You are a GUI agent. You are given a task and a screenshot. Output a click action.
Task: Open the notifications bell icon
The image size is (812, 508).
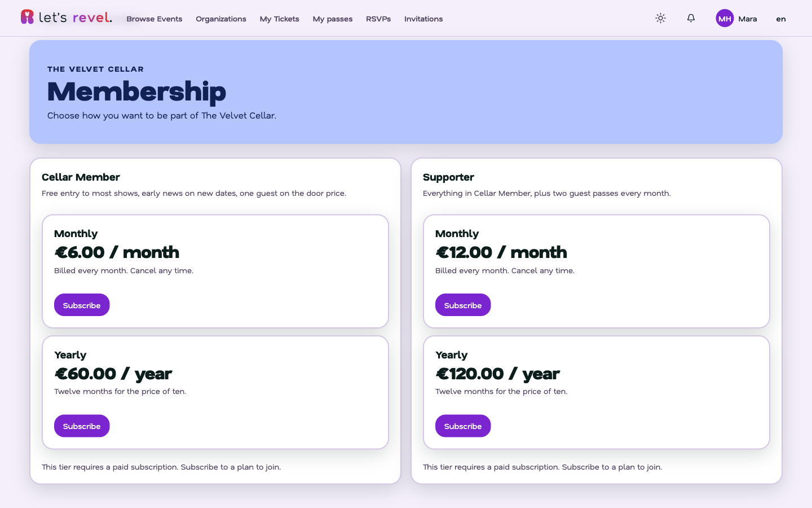click(x=691, y=18)
